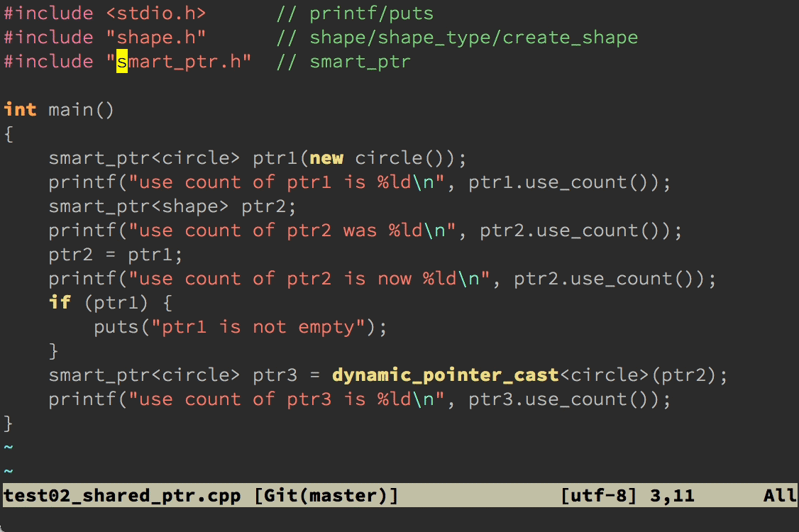Click the 3,11 cursor position indicator
Screen dimensions: 799x532
[x=672, y=496]
